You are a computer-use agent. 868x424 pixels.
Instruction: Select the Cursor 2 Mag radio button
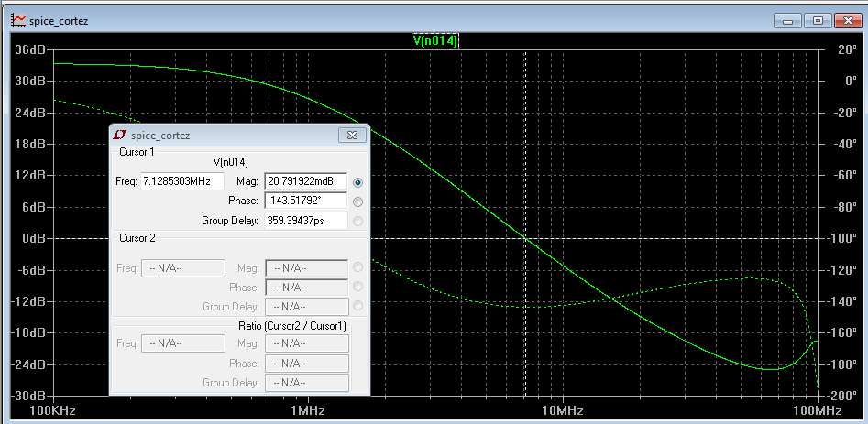(357, 267)
